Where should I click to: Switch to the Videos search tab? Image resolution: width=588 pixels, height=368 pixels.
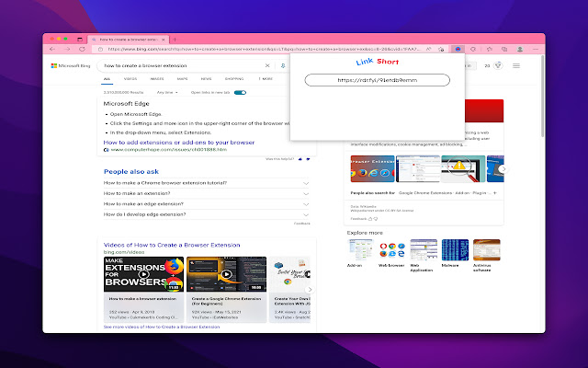tap(132, 79)
